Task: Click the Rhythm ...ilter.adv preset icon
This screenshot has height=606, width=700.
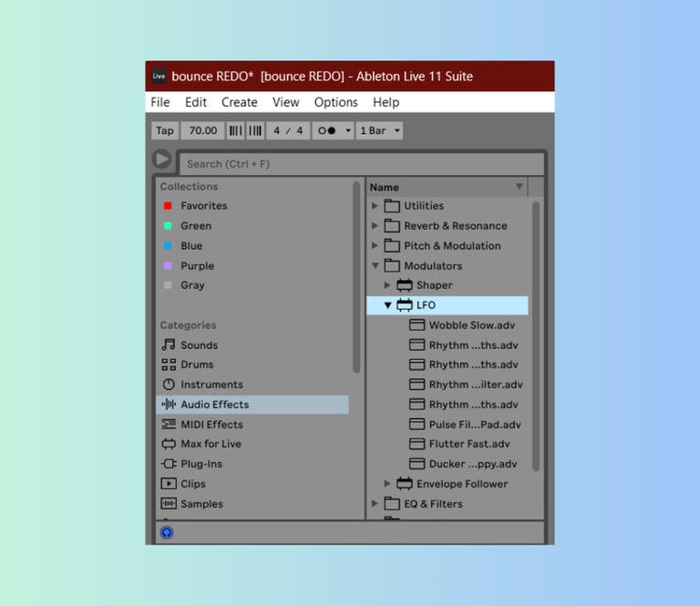Action: coord(417,385)
